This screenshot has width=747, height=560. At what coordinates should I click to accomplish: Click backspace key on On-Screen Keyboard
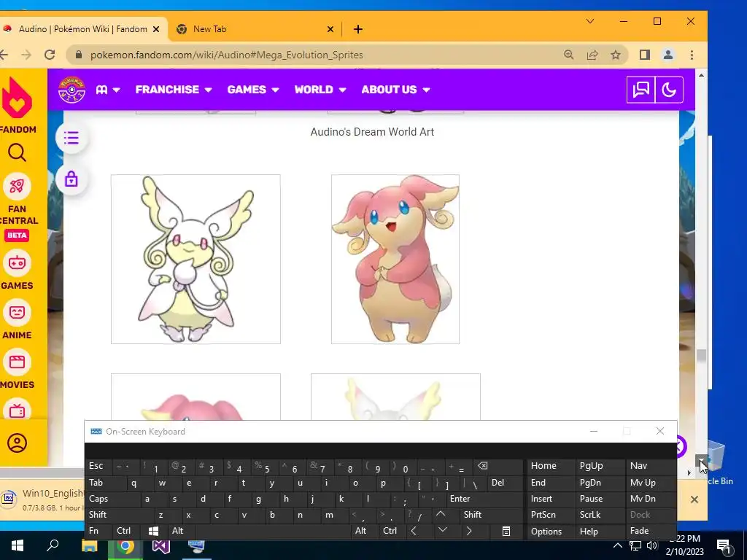click(x=498, y=466)
